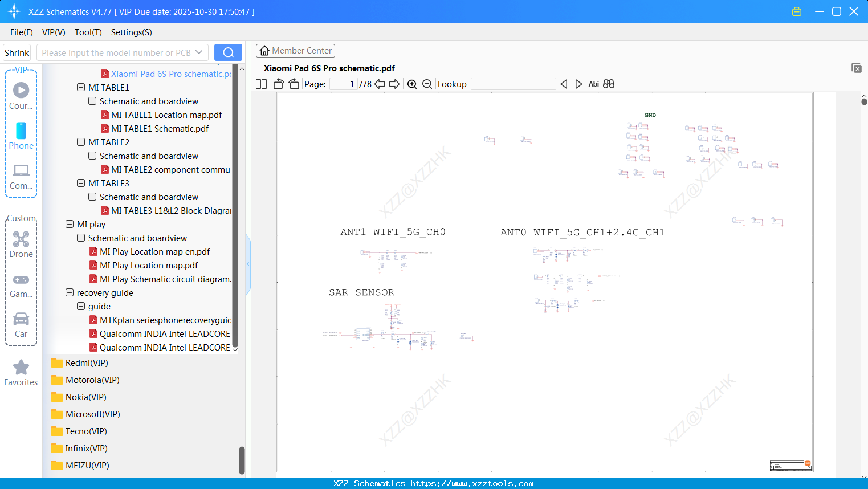Screen dimensions: 868x489
Task: Click the Lookup text field
Action: [514, 84]
